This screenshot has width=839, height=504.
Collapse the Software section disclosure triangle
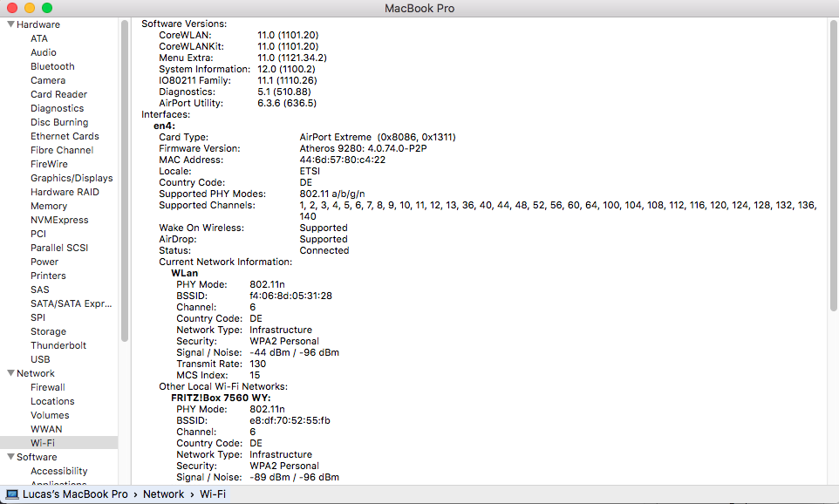10,456
